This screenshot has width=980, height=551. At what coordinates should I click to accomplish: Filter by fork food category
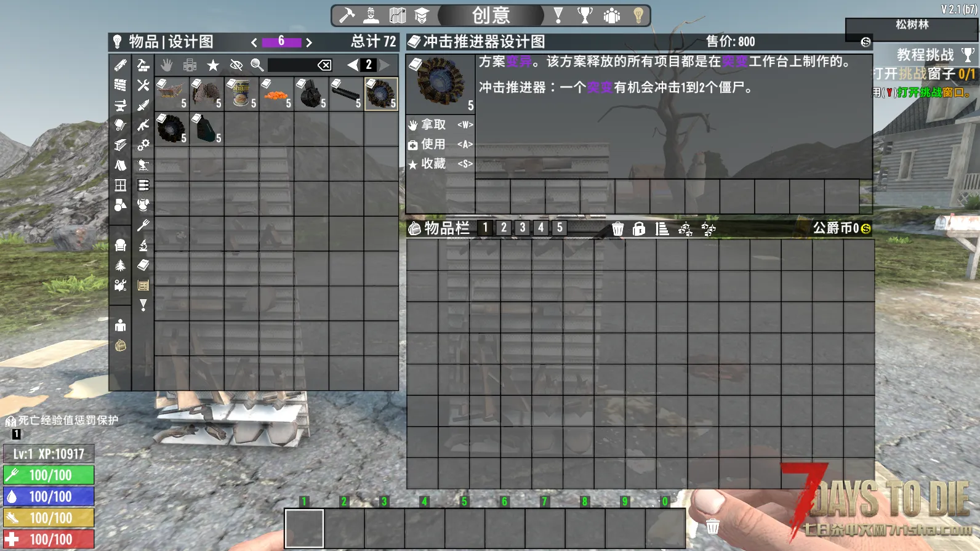tap(143, 225)
